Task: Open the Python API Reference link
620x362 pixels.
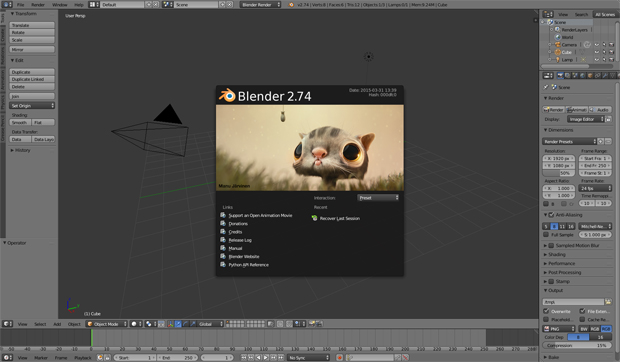Action: coord(248,265)
